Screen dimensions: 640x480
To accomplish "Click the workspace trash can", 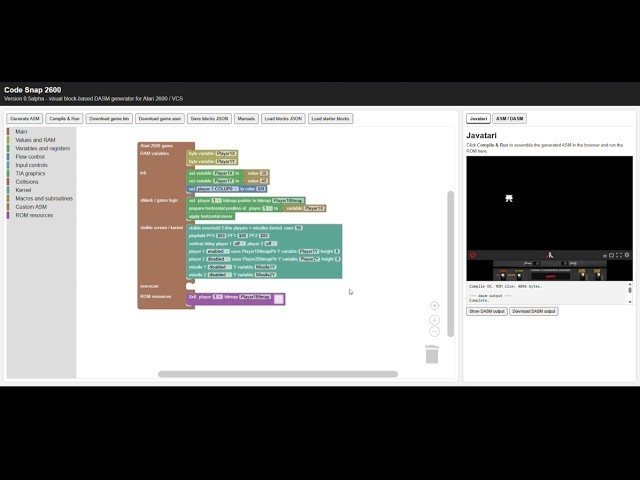I will (x=432, y=354).
